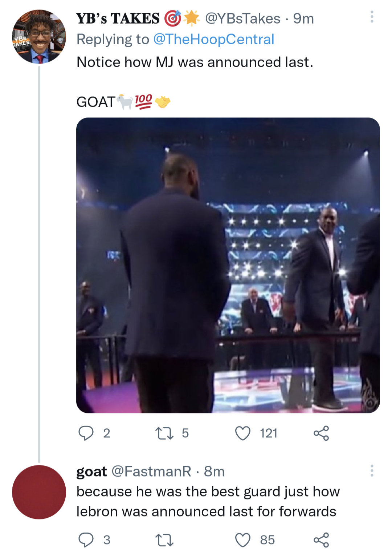Open YB's TAKES profile picture
392x558 pixels.
pos(39,37)
